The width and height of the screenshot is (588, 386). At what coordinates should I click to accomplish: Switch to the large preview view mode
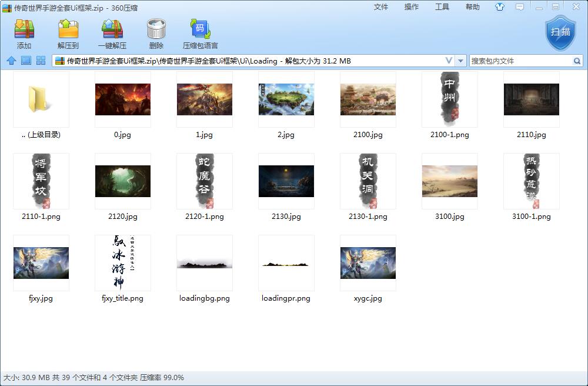click(26, 61)
